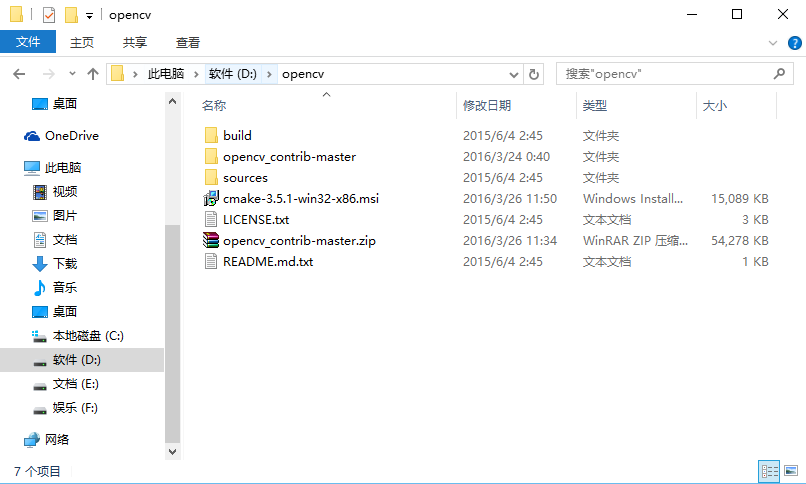Switch to the 共享 ribbon tab

(x=135, y=42)
